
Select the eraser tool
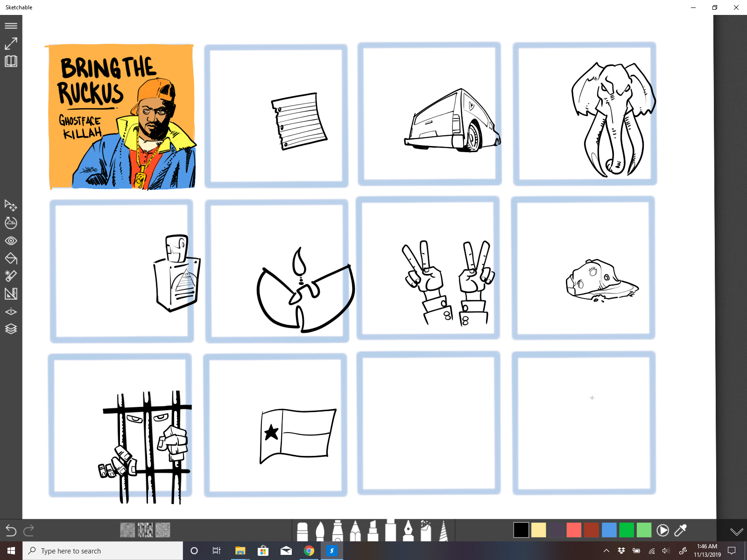[303, 532]
